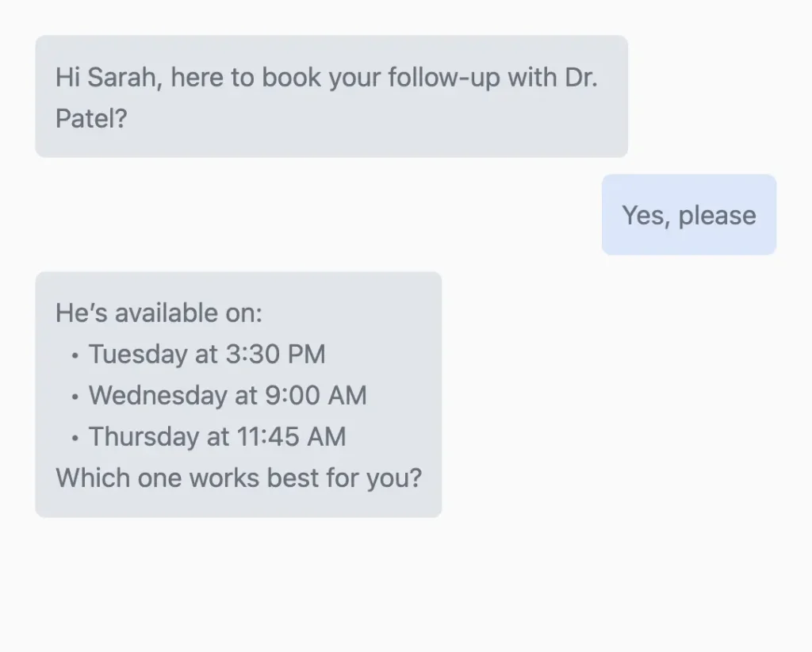Click the word 'follow-up' in the greeting

444,78
